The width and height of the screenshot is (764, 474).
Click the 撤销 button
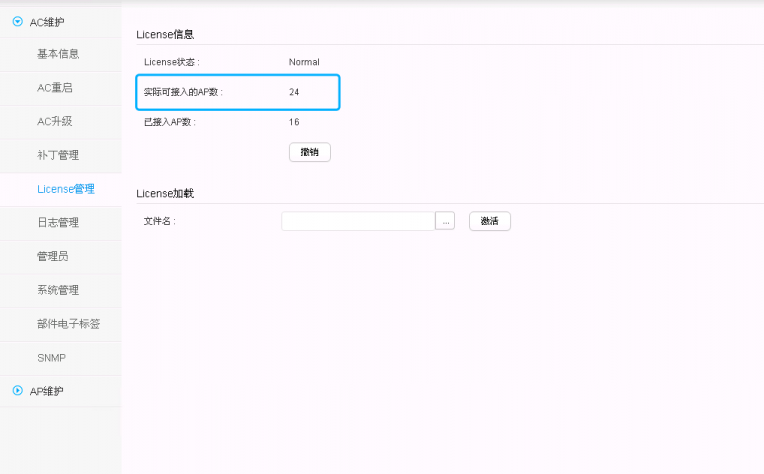(x=310, y=152)
